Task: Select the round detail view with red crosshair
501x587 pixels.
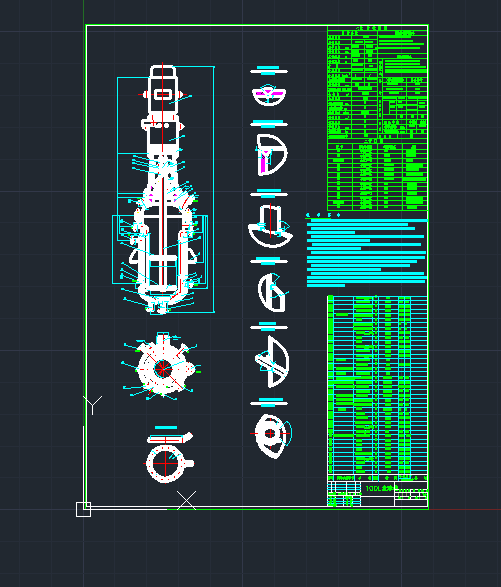Action: tap(272, 435)
